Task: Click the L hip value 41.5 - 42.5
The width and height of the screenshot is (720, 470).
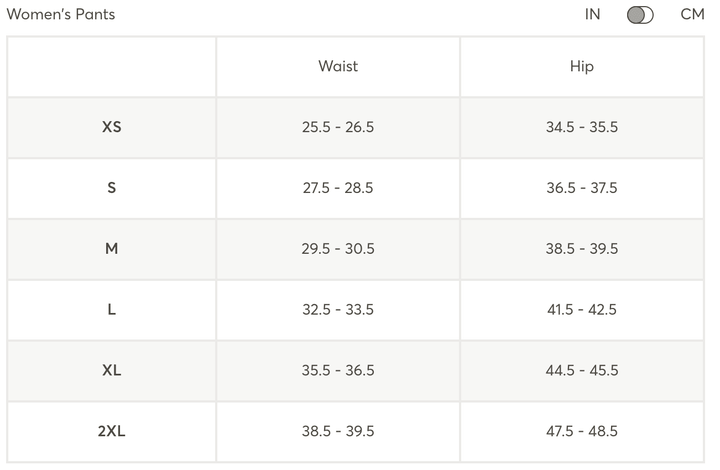Action: click(582, 310)
